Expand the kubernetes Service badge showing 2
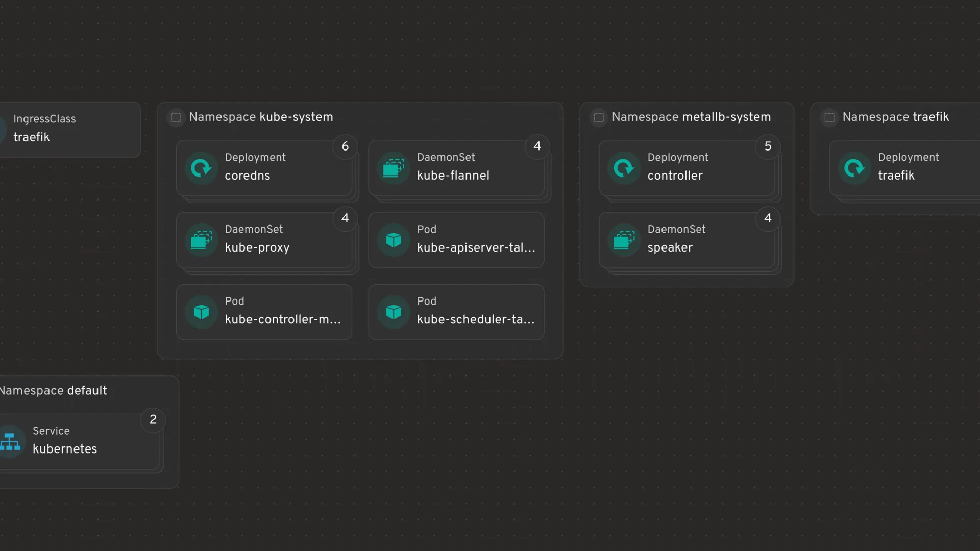Viewport: 980px width, 551px height. [x=153, y=420]
